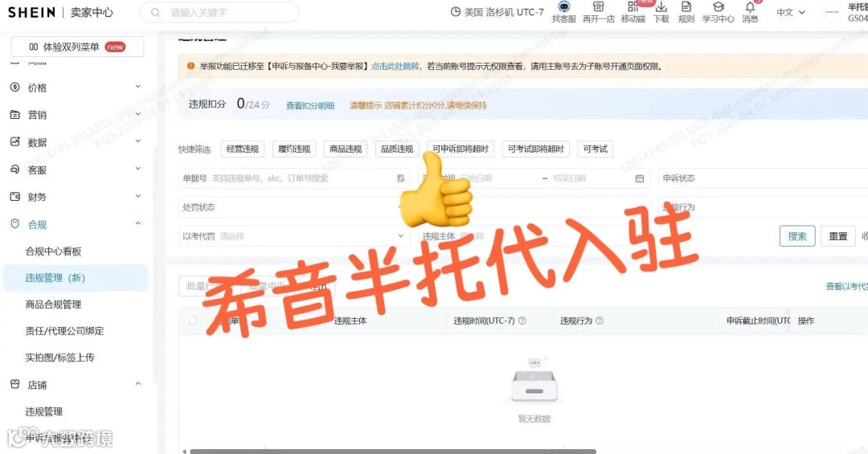Collapse the 店铺 sidebar menu

(138, 383)
